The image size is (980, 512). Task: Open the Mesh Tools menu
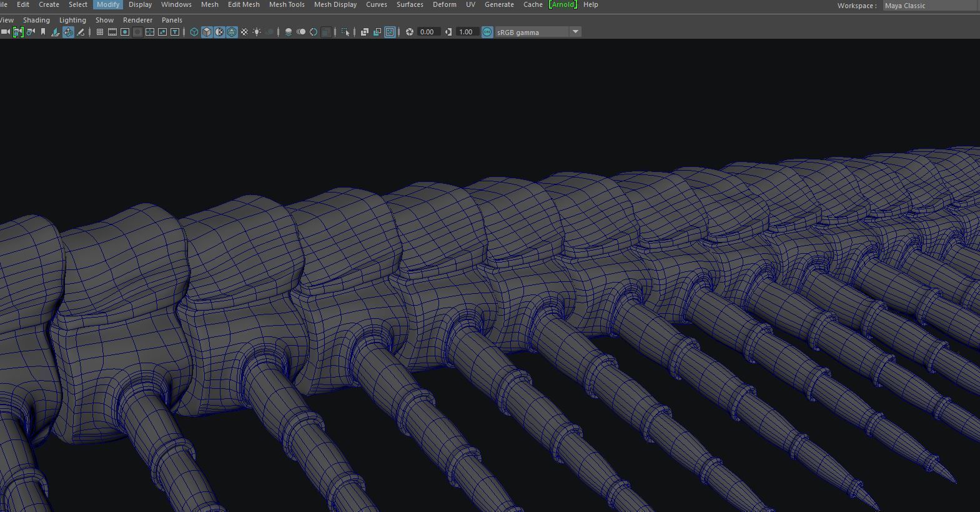click(x=287, y=4)
